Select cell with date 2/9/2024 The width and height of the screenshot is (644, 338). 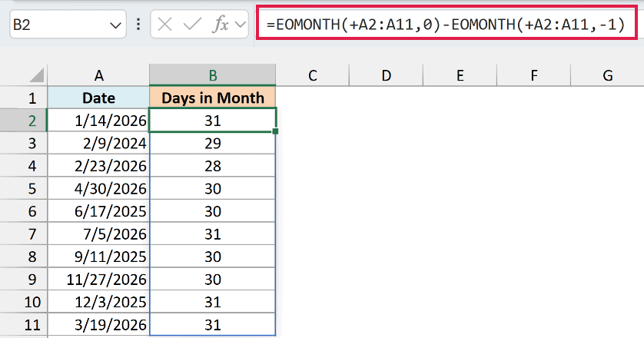98,143
